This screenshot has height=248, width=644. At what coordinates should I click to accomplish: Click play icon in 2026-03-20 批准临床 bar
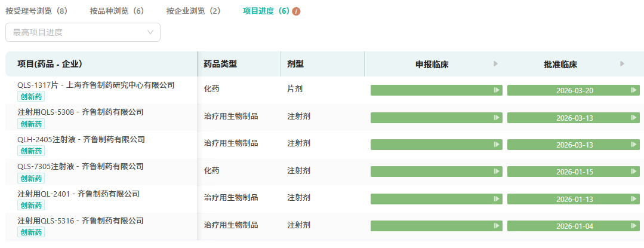click(633, 90)
